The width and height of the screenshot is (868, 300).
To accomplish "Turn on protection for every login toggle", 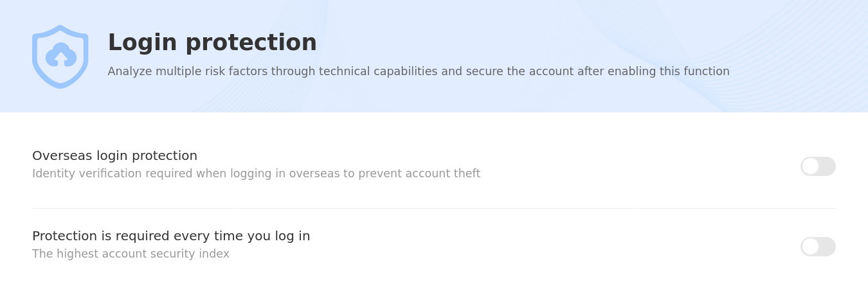I will tap(818, 247).
